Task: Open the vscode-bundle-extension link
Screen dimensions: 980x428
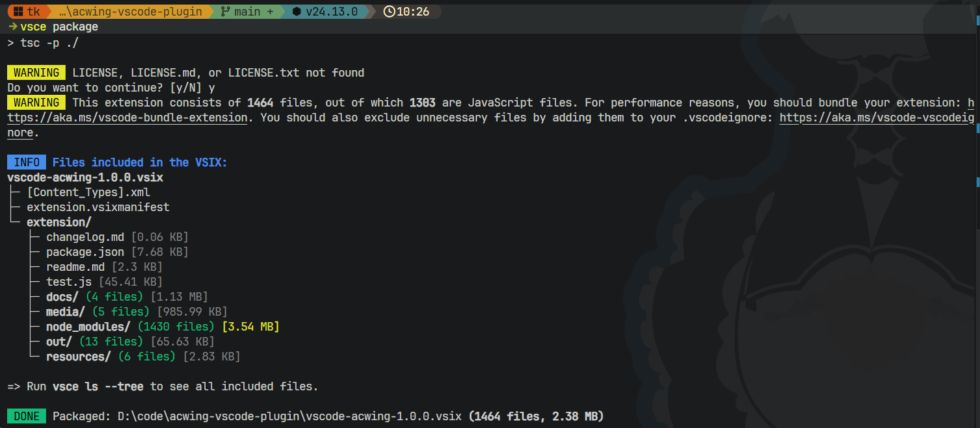Action: 127,118
